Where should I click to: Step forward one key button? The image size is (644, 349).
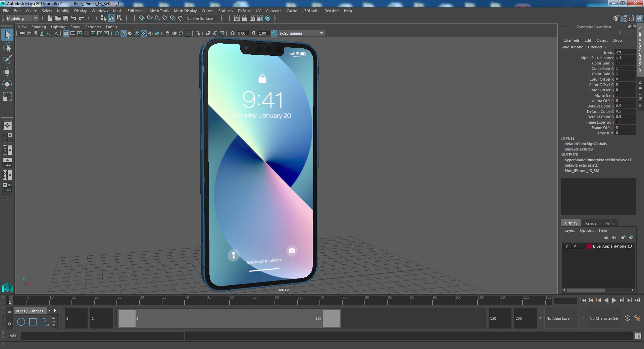(622, 301)
